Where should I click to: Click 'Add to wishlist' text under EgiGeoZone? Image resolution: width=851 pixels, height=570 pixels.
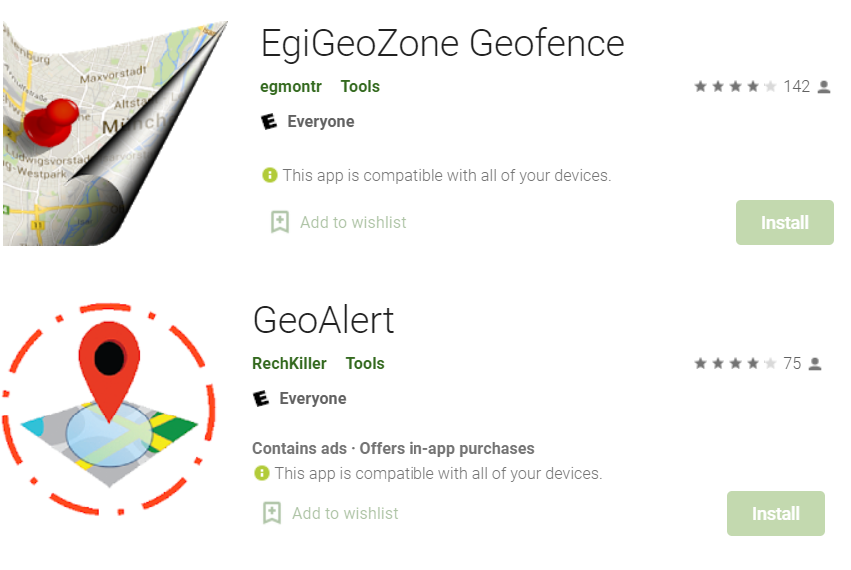tap(353, 223)
